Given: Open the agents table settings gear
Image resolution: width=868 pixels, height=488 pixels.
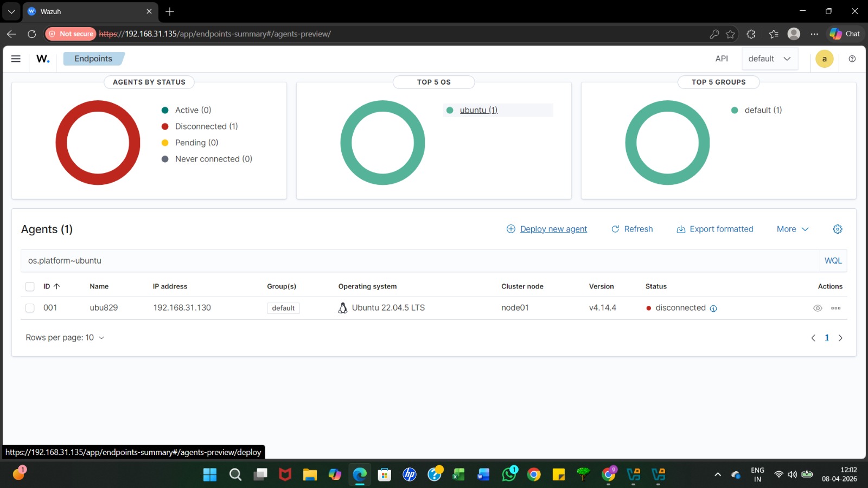Looking at the screenshot, I should (838, 229).
